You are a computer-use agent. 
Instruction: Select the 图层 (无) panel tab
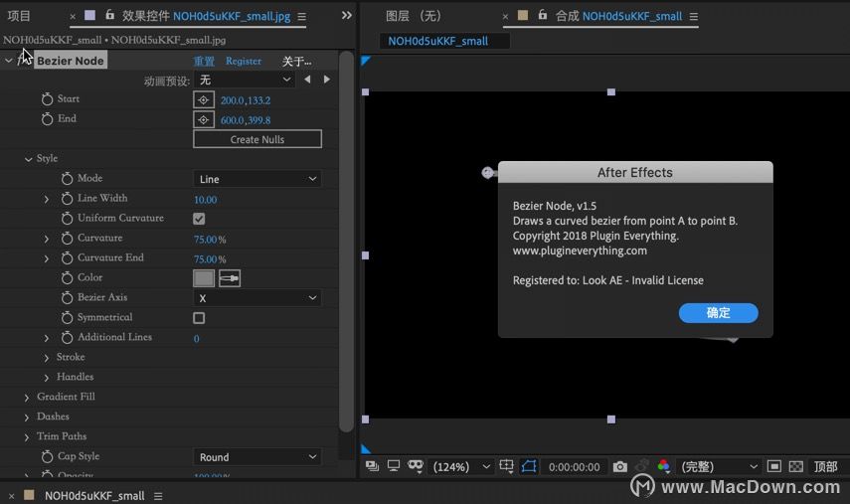(x=414, y=16)
